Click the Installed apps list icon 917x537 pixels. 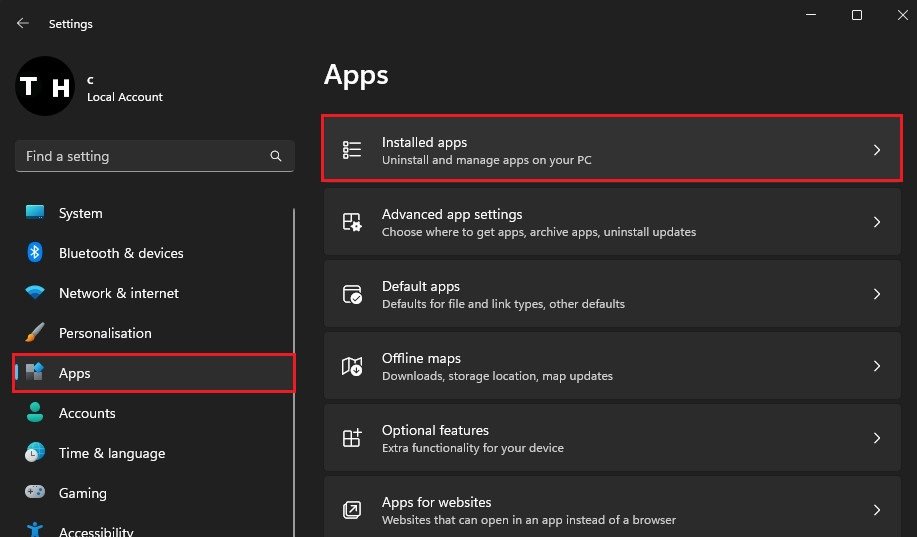click(x=351, y=150)
